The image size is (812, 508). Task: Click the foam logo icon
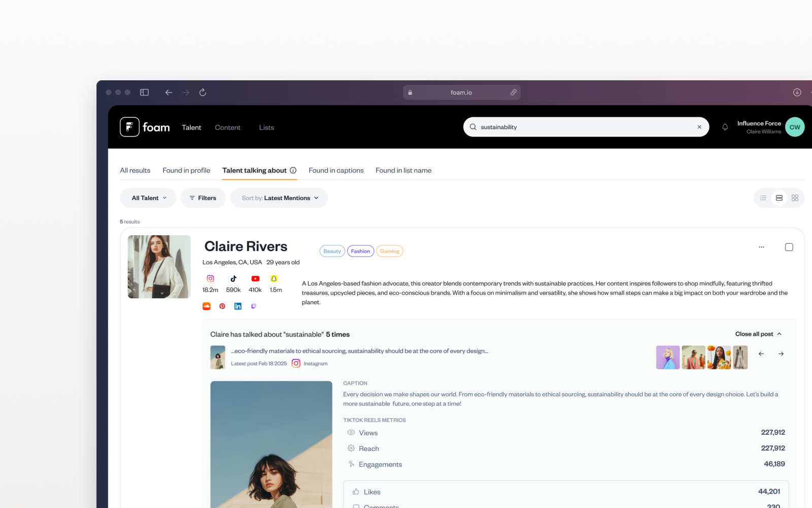pos(129,127)
